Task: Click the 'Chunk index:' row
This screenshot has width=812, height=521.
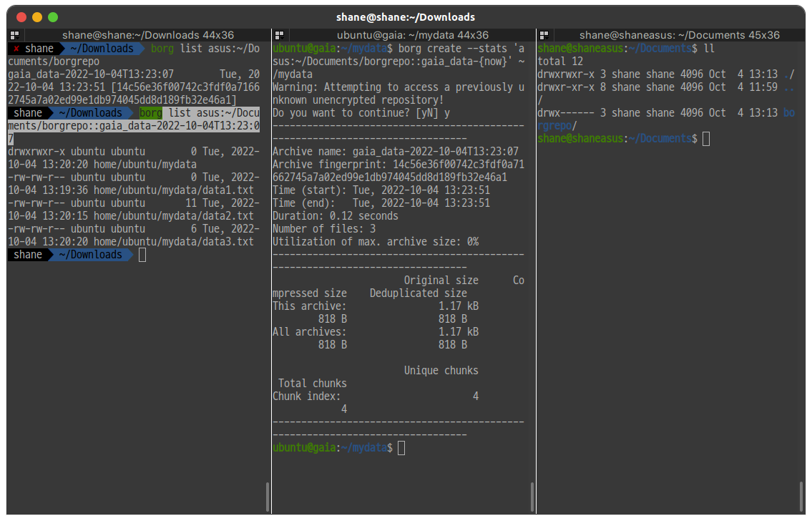Action: pyautogui.click(x=376, y=403)
